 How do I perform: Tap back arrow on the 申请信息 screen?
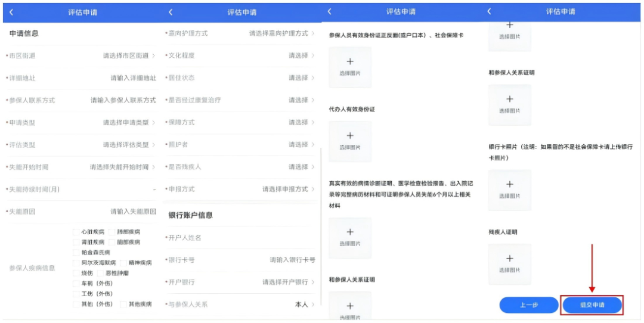[11, 12]
